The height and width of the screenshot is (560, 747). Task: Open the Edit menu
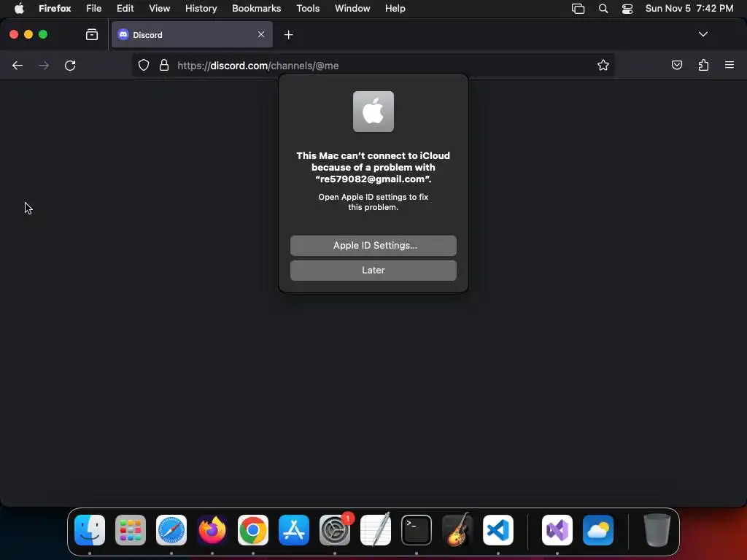pyautogui.click(x=125, y=9)
